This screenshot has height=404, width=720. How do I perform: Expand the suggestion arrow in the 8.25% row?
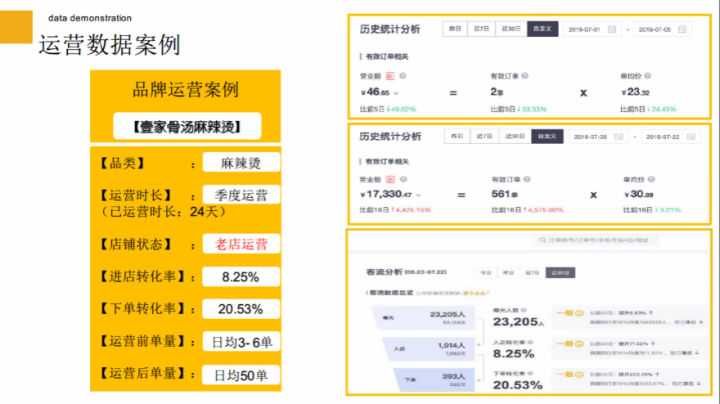(x=698, y=353)
